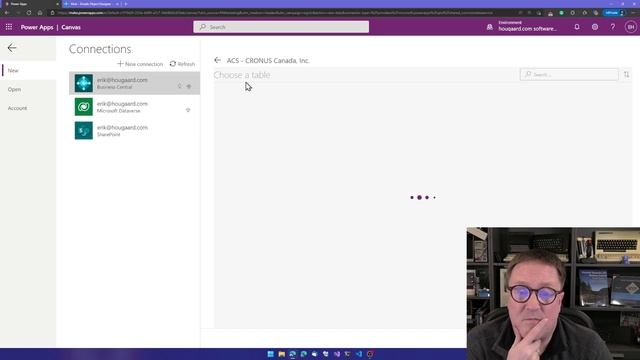This screenshot has height=360, width=640.
Task: Select the SharePoint connection row
Action: pyautogui.click(x=134, y=131)
